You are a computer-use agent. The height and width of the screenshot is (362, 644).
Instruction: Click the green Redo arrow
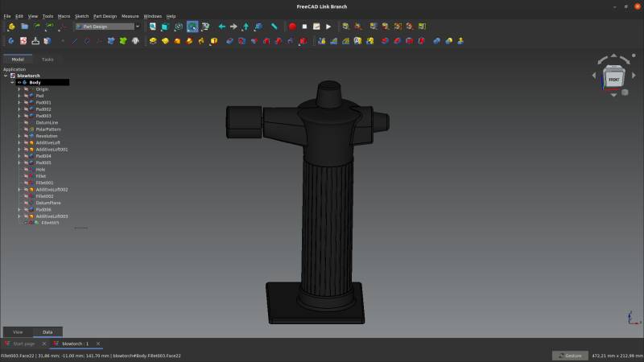[50, 27]
